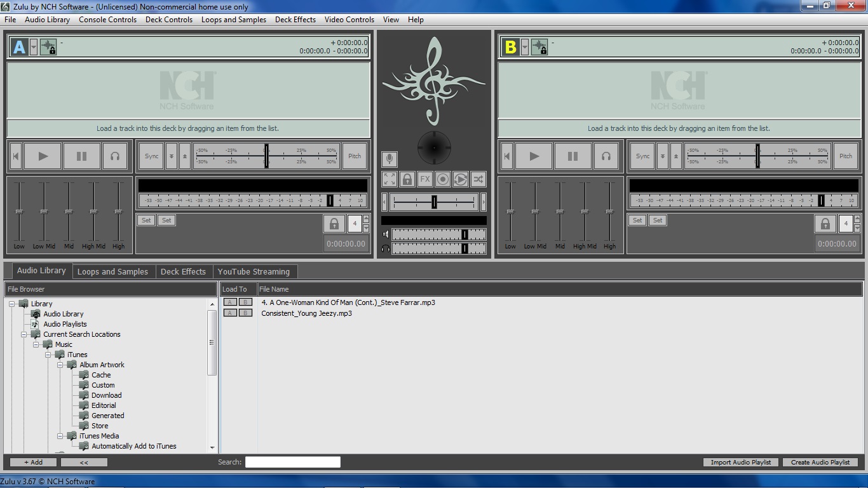Screen dimensions: 868x488
Task: Click the fullscreen expand icon in center panel
Action: point(389,179)
